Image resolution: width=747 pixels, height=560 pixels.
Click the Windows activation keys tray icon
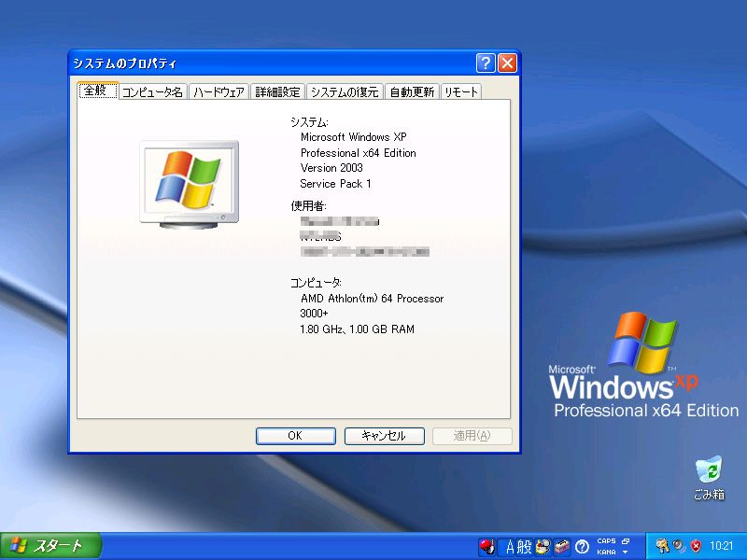tap(662, 546)
